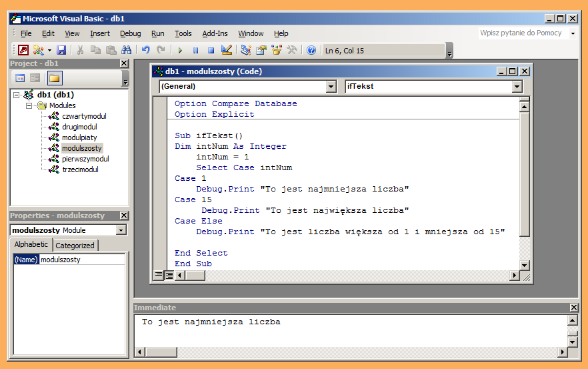Click Immediate window scrollbar down arrow

tap(572, 342)
